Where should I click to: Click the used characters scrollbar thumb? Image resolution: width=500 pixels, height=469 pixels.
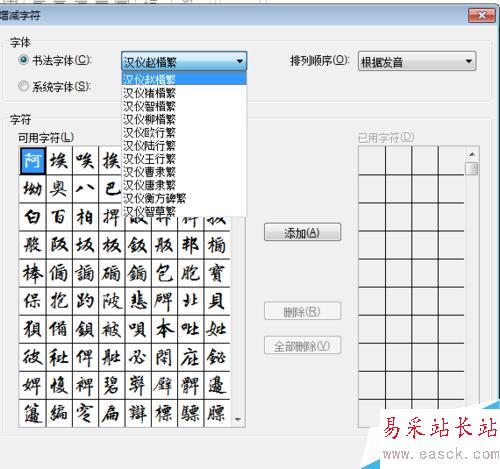pos(472,168)
